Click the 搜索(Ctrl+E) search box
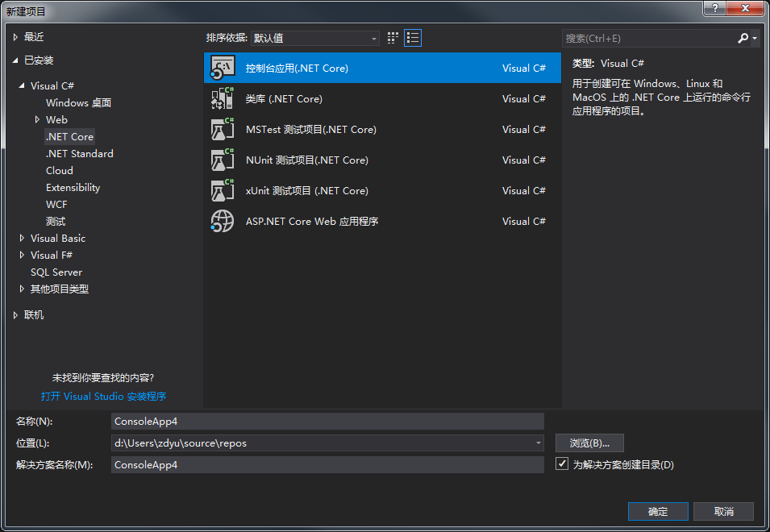This screenshot has width=770, height=532. [649, 38]
